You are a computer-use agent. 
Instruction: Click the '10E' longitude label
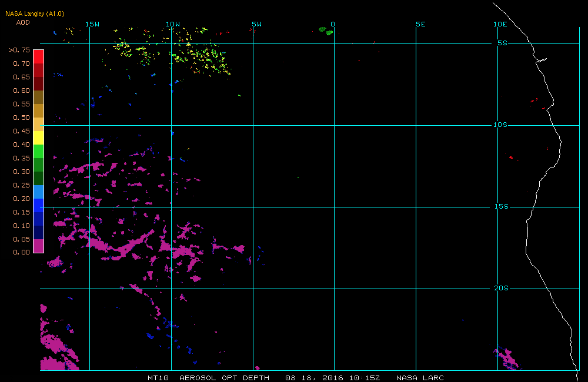tap(500, 24)
